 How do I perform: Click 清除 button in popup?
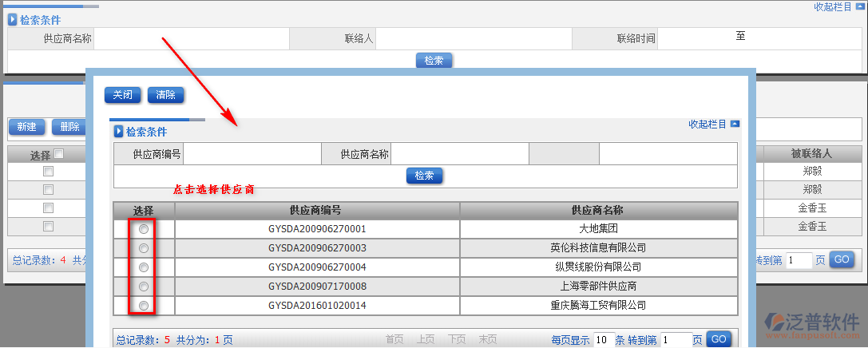[165, 95]
